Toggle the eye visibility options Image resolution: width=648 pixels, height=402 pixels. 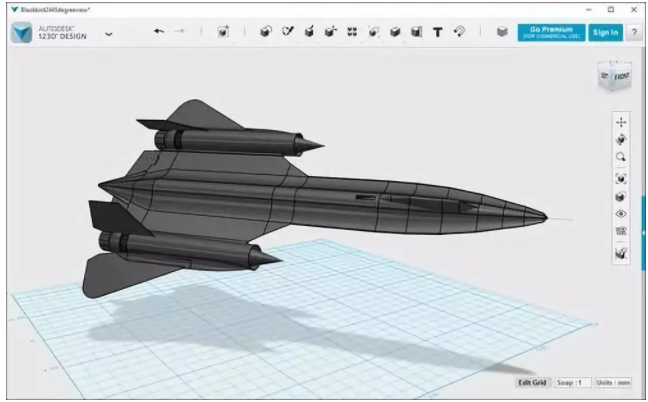point(621,214)
